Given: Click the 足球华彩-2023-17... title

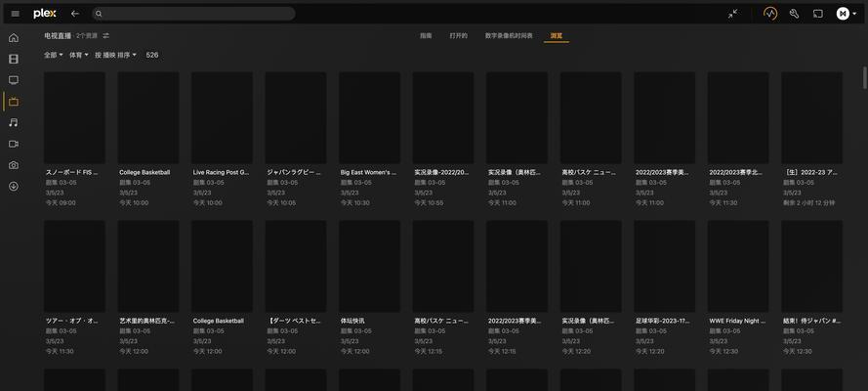Looking at the screenshot, I should click(x=663, y=321).
